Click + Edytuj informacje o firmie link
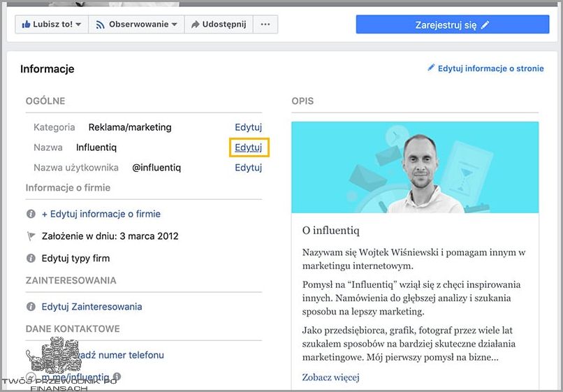This screenshot has height=392, width=563. [101, 214]
